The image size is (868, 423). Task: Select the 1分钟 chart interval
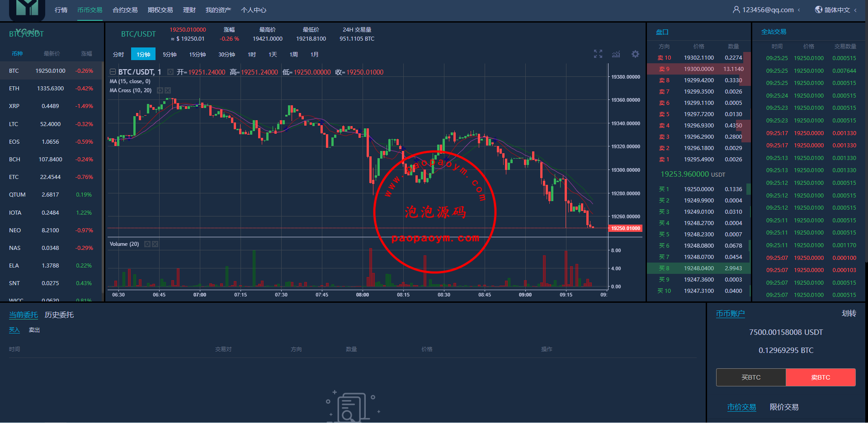[143, 54]
